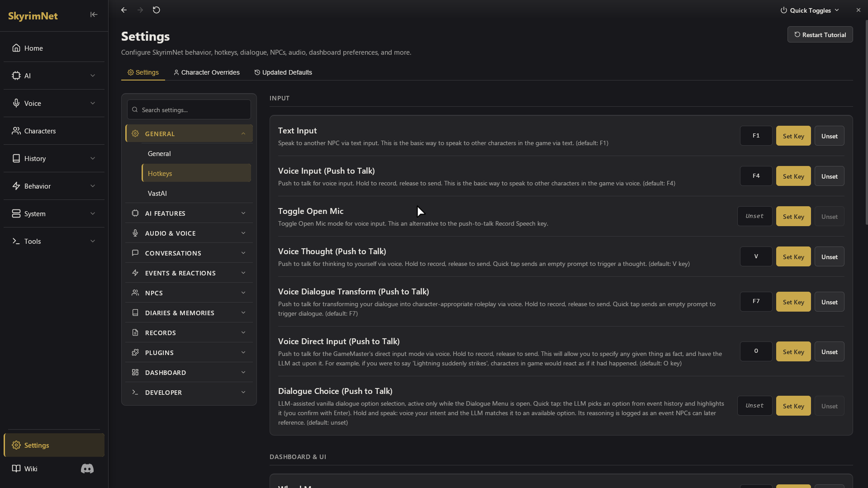The height and width of the screenshot is (488, 868).
Task: Close the dashboard with the X button
Action: point(858,10)
